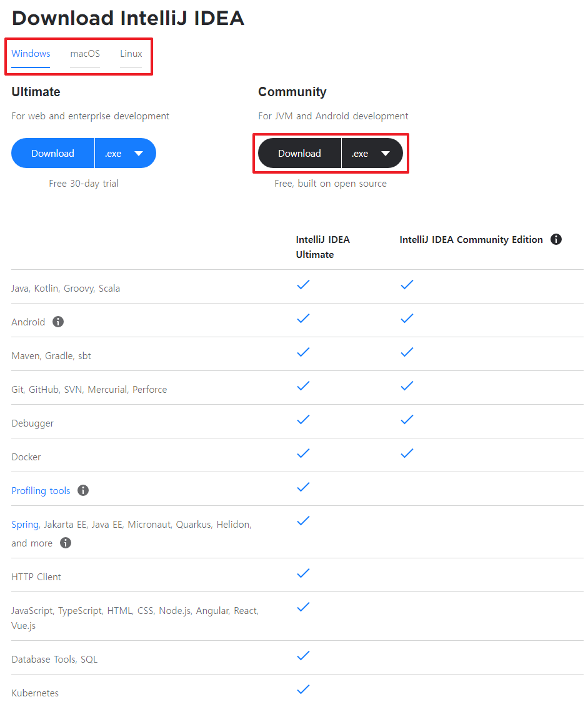The image size is (588, 712).
Task: Click the 'Docker' row label
Action: [x=26, y=457]
